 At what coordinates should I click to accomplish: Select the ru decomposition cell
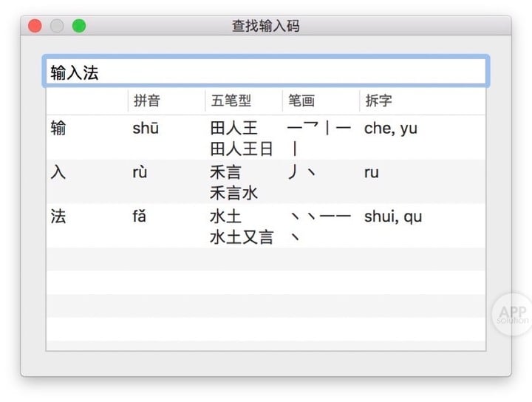tap(372, 173)
